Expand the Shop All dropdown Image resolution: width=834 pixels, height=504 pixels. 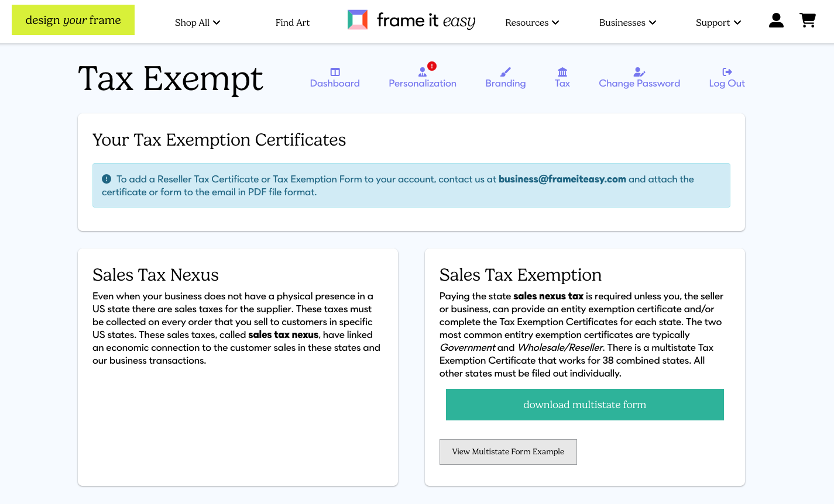click(x=197, y=23)
